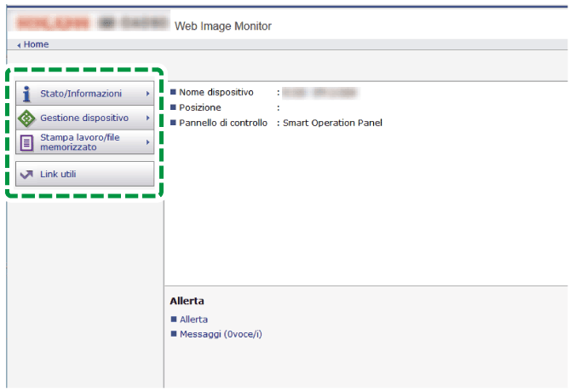Click the bold Allerta section heading
This screenshot has height=392, width=575.
click(x=187, y=301)
